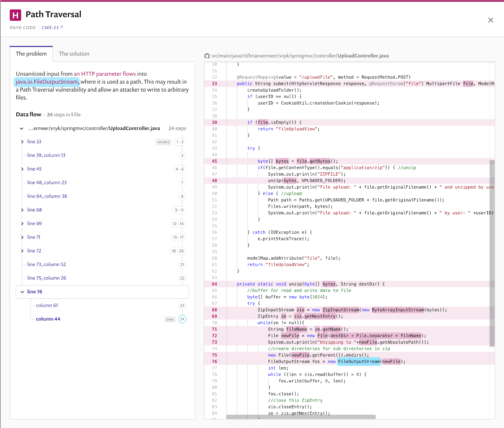Switch to The problem tab

[31, 54]
